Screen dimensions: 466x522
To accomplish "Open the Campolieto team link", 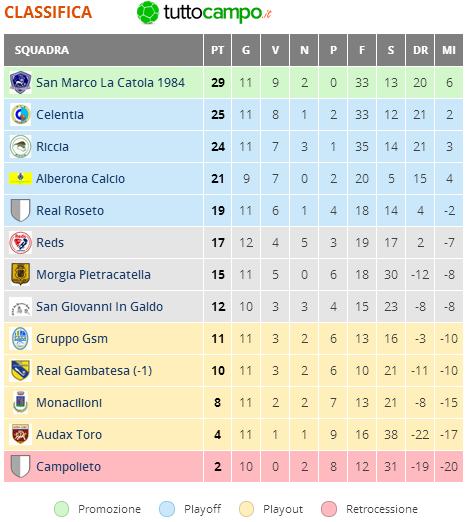I will pos(68,467).
